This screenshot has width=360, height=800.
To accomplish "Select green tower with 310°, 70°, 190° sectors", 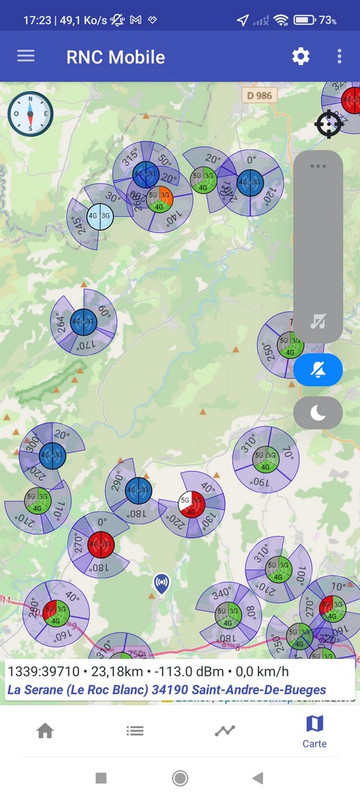I will [x=266, y=460].
